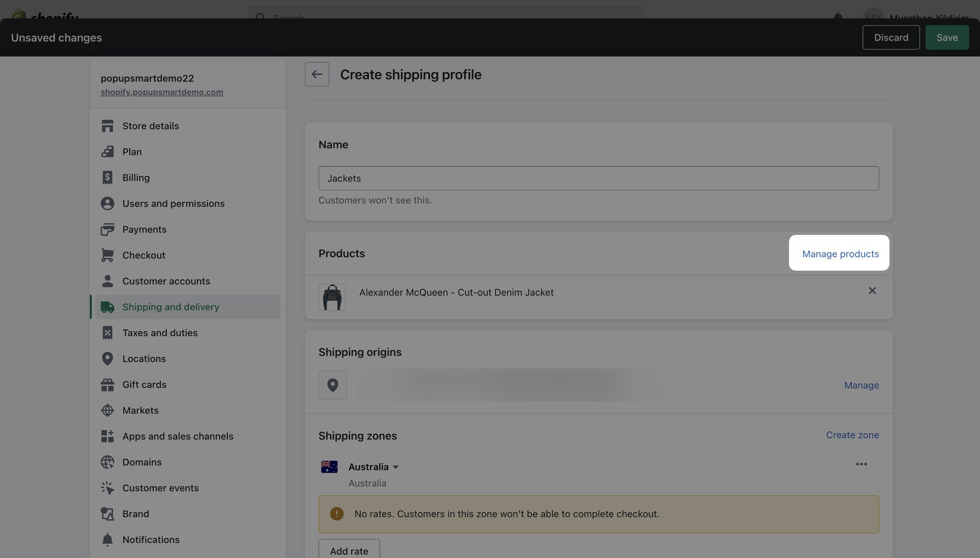980x558 pixels.
Task: Click the Plan icon in sidebar
Action: [107, 152]
